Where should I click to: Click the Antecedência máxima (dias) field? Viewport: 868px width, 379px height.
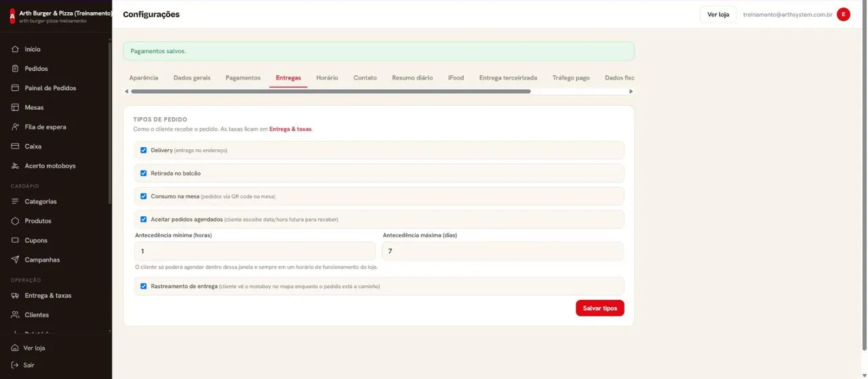pyautogui.click(x=502, y=252)
